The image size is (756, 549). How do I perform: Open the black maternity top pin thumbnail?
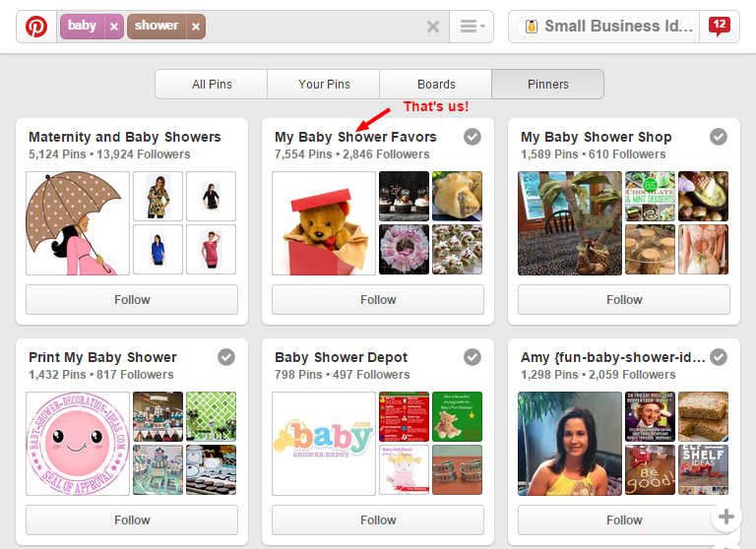(x=212, y=196)
